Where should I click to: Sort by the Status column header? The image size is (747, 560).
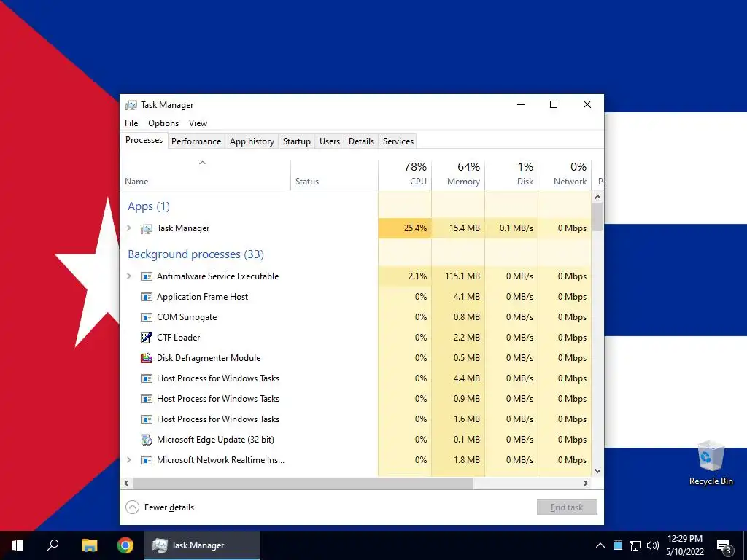(334, 175)
